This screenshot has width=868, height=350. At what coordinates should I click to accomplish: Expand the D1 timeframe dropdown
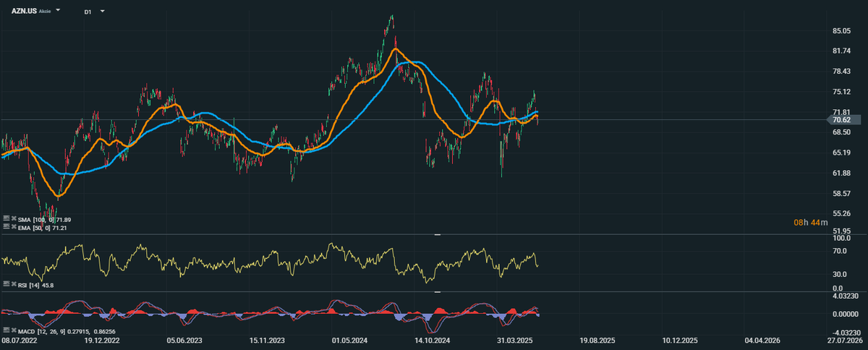coord(103,12)
